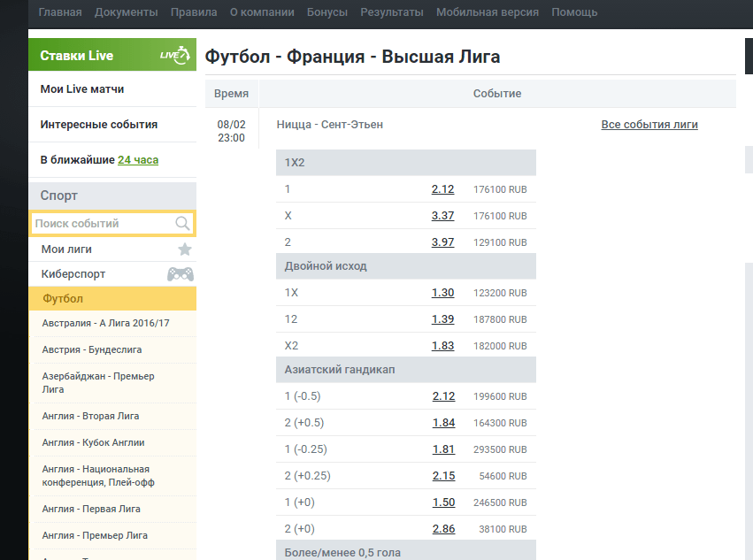Viewport: 753px width, 560px height.
Task: Click the Событие column header
Action: click(497, 94)
